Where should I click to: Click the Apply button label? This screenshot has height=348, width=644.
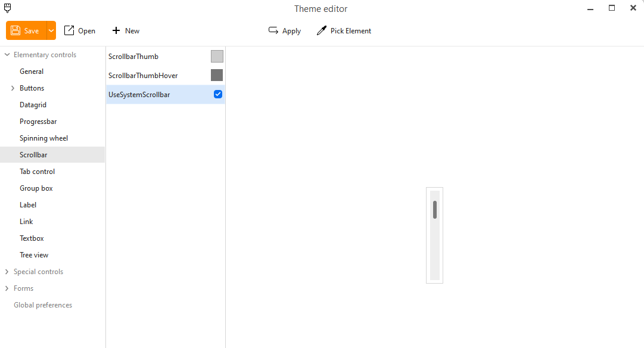[291, 31]
